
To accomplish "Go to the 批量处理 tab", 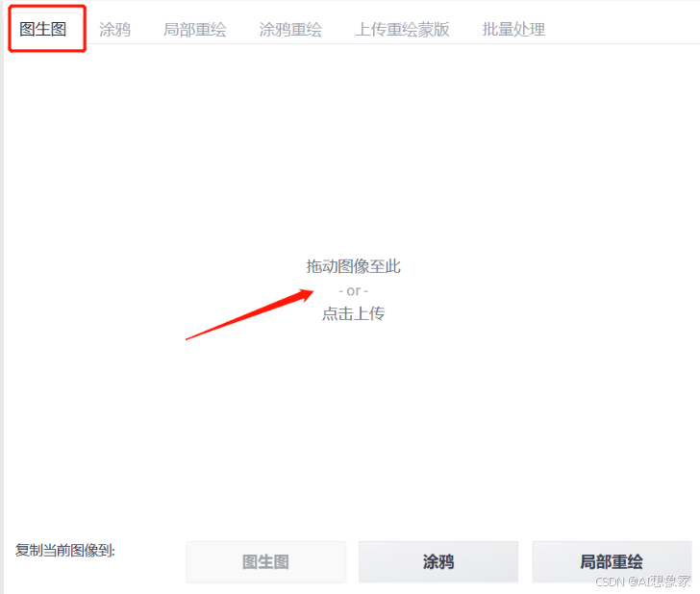I will pos(513,30).
